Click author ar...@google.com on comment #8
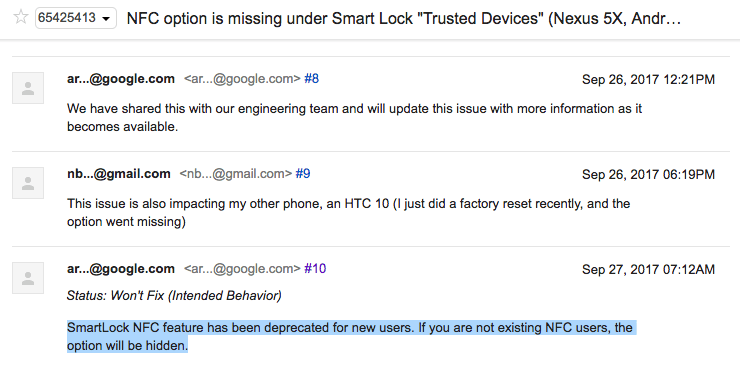 pyautogui.click(x=121, y=79)
